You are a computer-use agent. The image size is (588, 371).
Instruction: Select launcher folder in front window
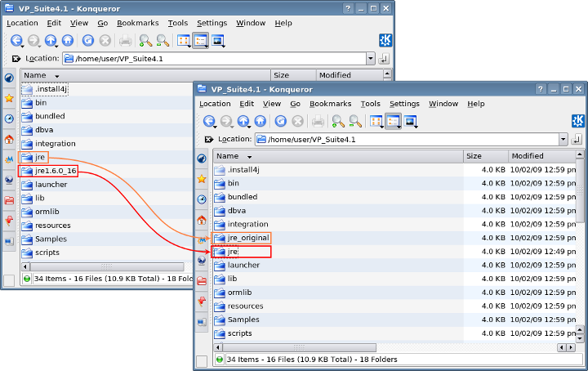click(238, 266)
